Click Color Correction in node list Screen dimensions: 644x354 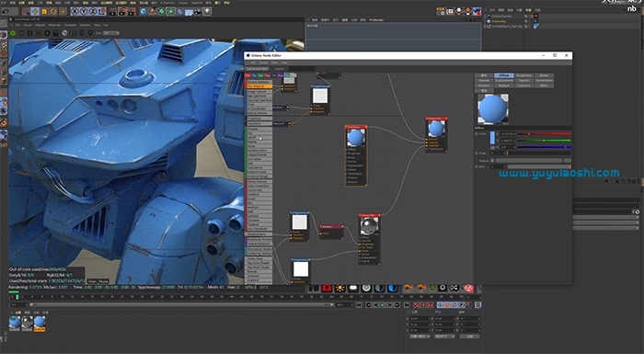coord(259,186)
